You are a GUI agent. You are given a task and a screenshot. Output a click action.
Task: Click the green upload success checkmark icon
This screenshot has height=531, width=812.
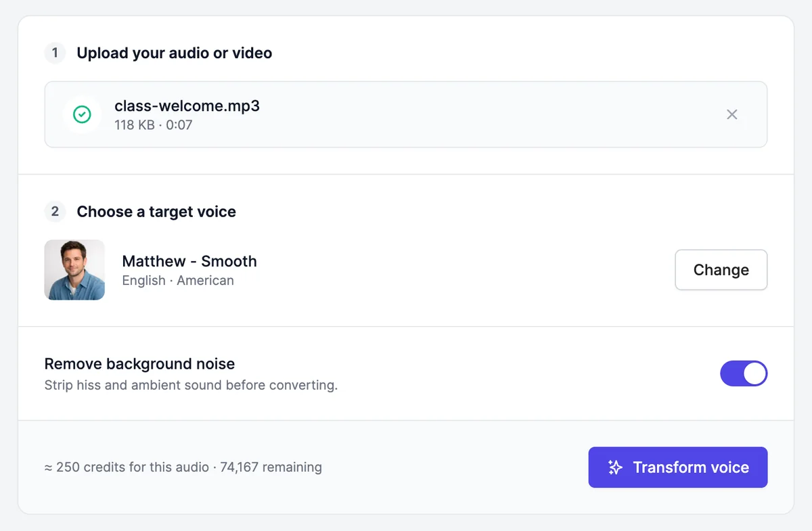tap(82, 114)
